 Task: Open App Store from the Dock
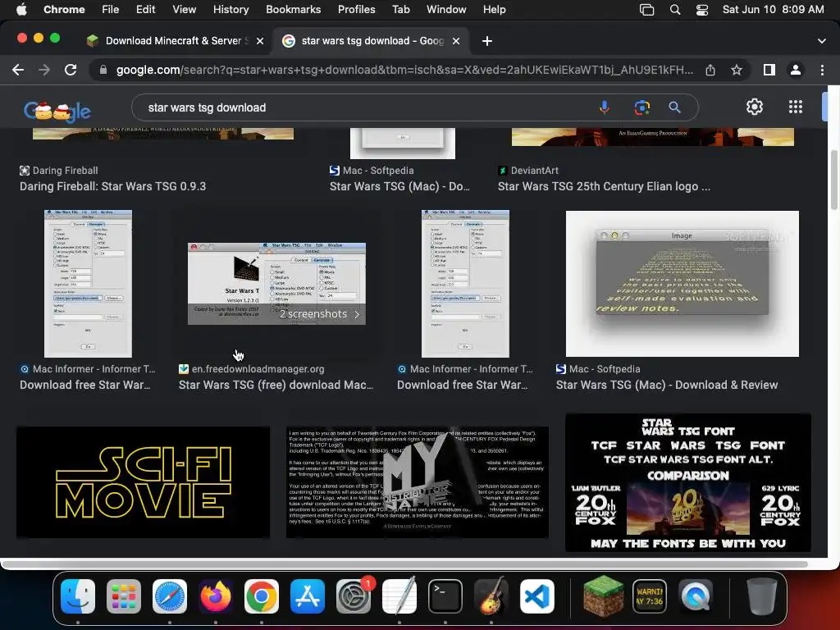(308, 596)
